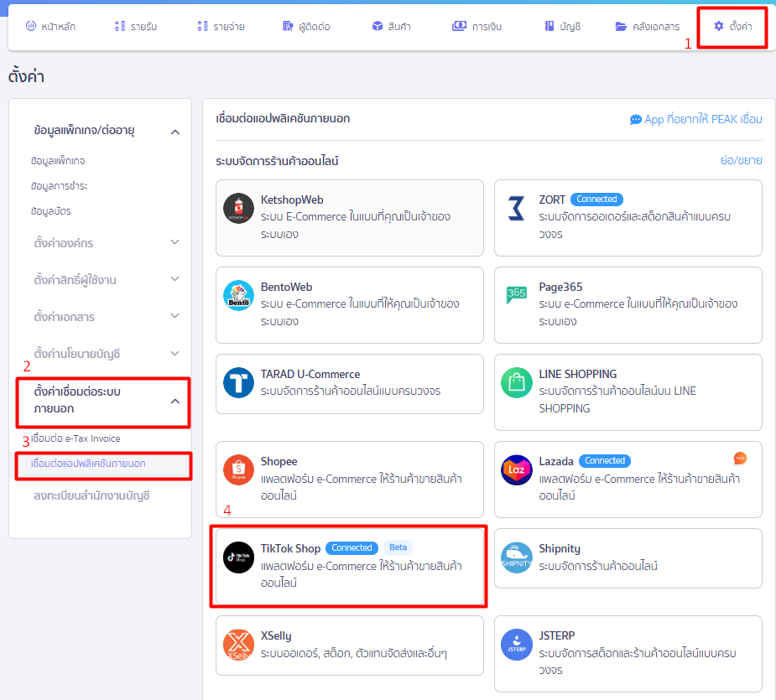Open the คลังเอกสาร menu
Image resolution: width=776 pixels, height=700 pixels.
click(x=648, y=26)
